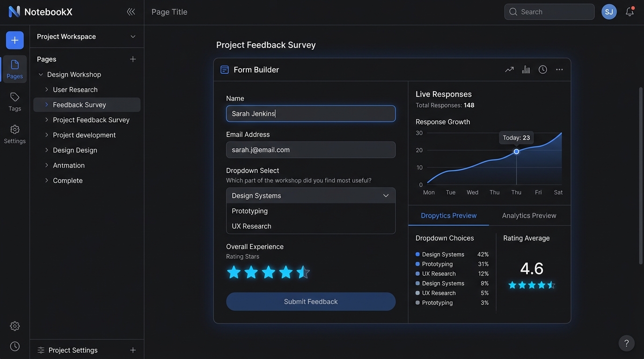This screenshot has height=359, width=644.
Task: Open the three-dot more options menu
Action: (559, 70)
